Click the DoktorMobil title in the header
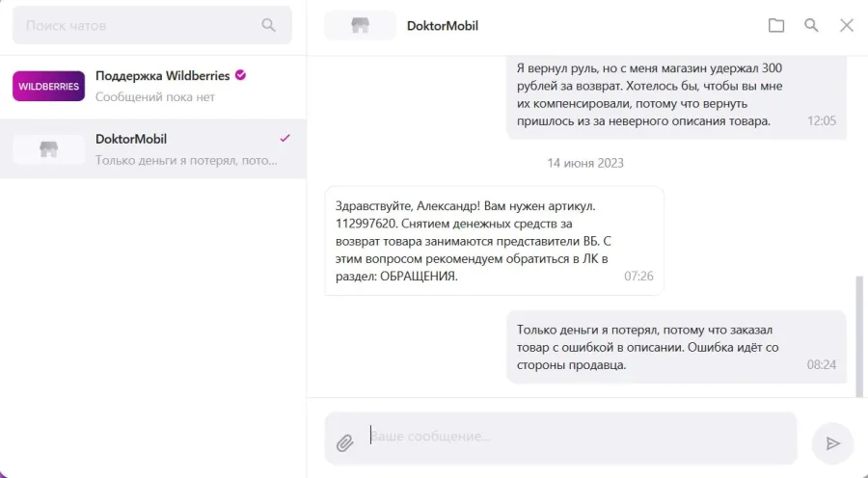Image resolution: width=868 pixels, height=478 pixels. [443, 25]
